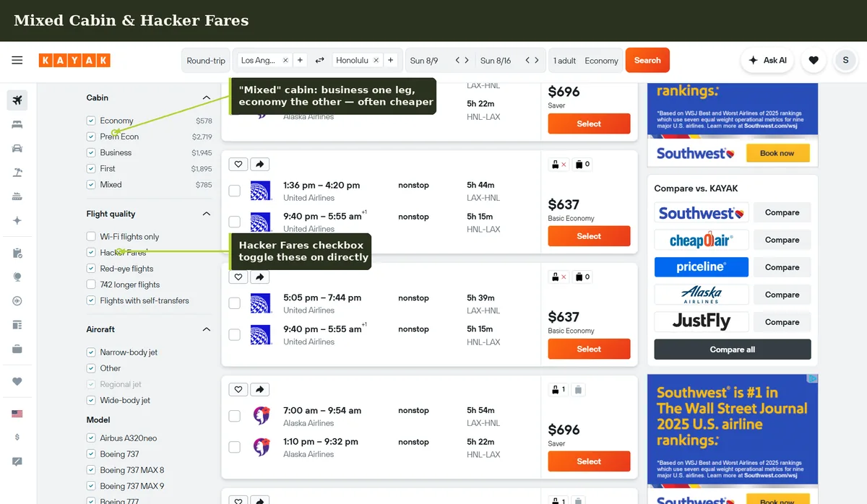Check the 742 longer flights option
Screen dimensions: 867x504
[x=91, y=284]
